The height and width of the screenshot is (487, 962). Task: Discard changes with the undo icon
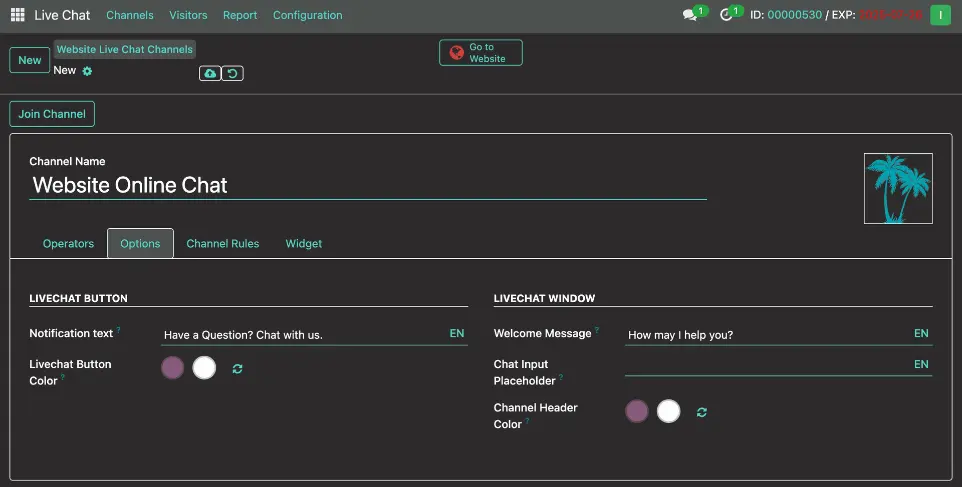(232, 73)
